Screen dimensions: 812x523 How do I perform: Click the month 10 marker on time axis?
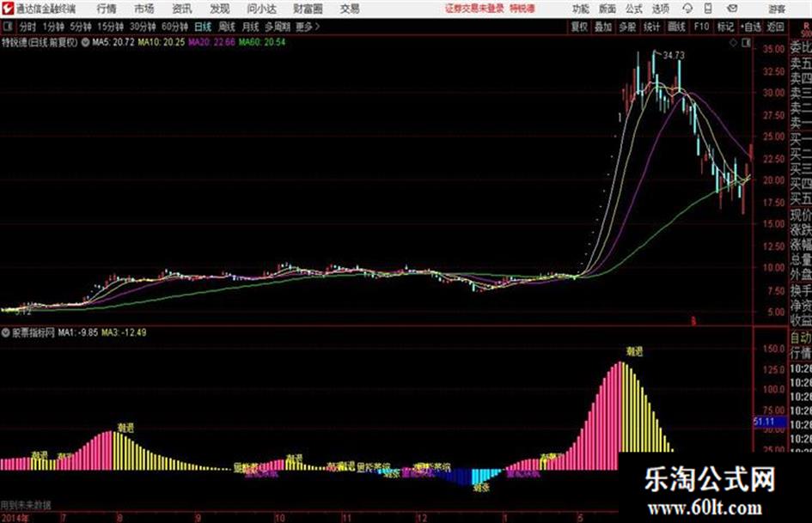tap(279, 517)
